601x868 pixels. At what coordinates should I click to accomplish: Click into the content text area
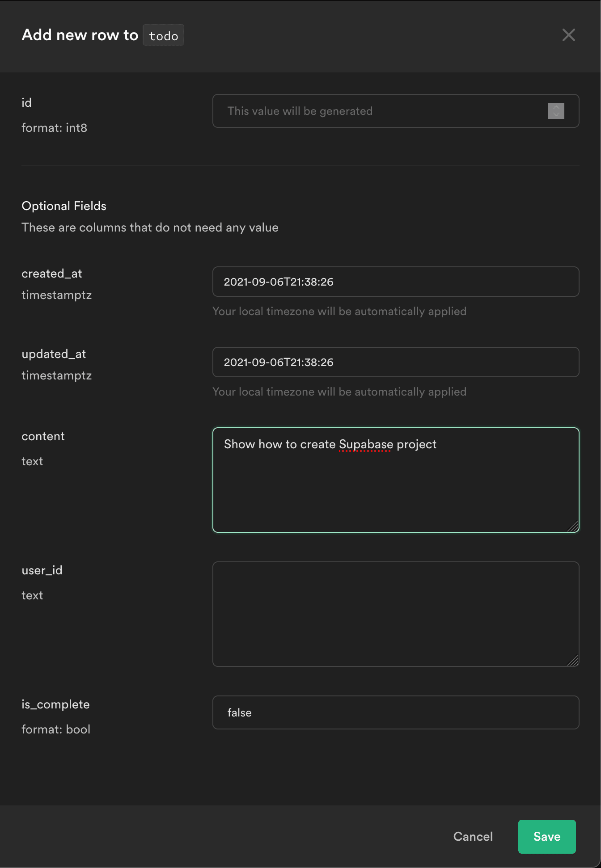[396, 480]
